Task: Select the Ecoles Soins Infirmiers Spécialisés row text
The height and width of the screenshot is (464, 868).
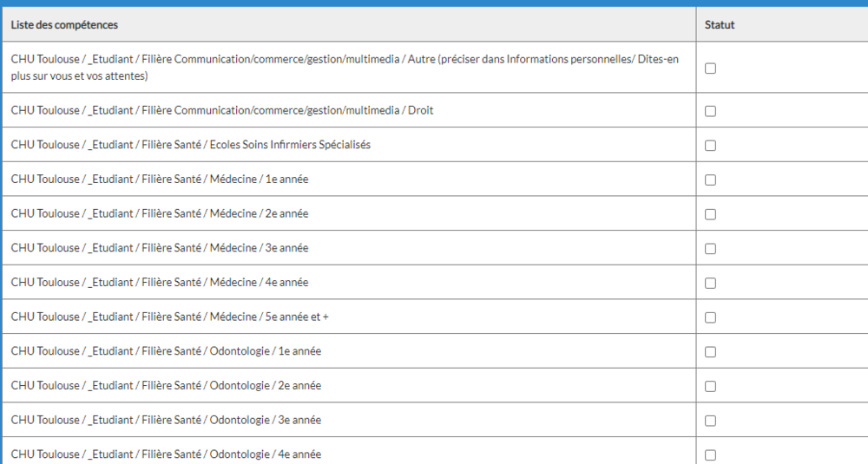Action: 191,145
